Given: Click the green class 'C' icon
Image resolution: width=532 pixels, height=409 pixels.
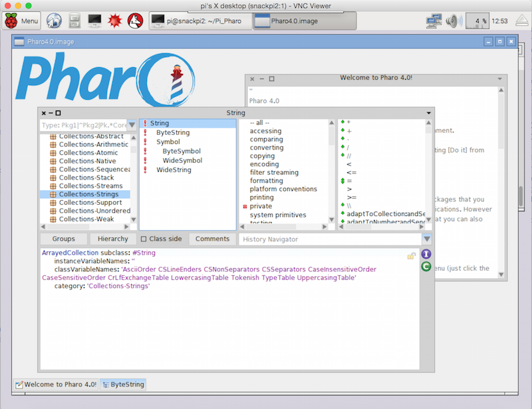Looking at the screenshot, I should pos(426,267).
